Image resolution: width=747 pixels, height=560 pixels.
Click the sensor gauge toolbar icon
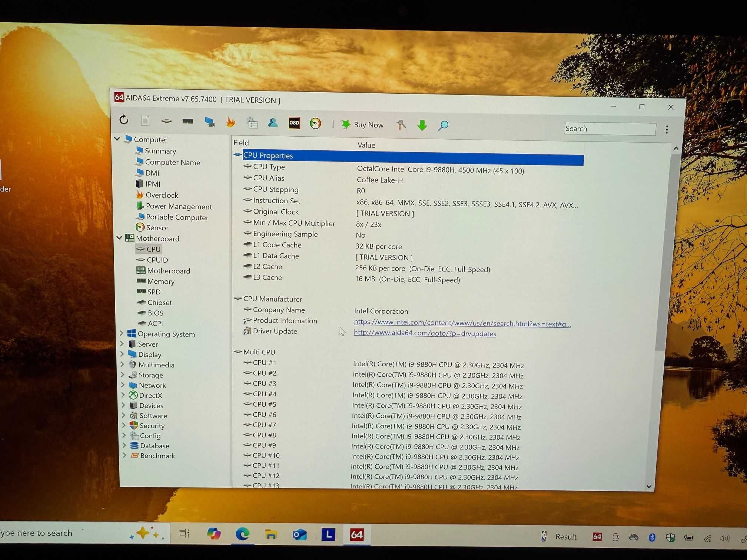point(315,123)
